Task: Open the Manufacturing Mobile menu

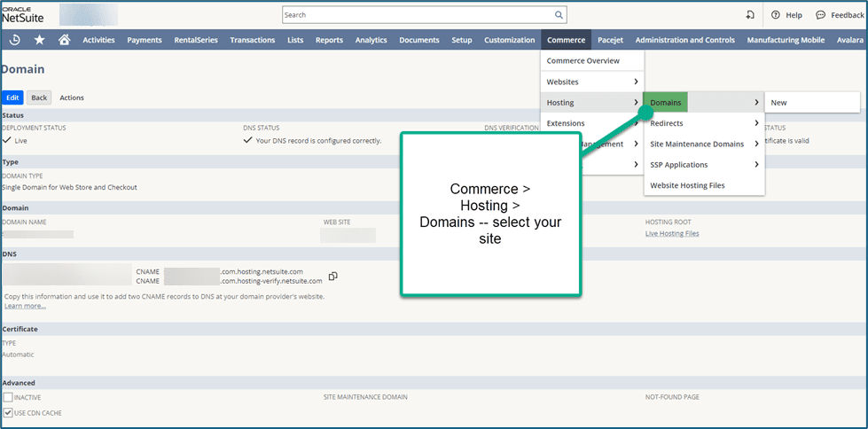Action: point(786,40)
